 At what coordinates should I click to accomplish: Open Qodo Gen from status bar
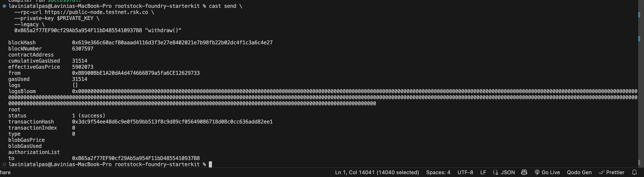click(x=579, y=172)
